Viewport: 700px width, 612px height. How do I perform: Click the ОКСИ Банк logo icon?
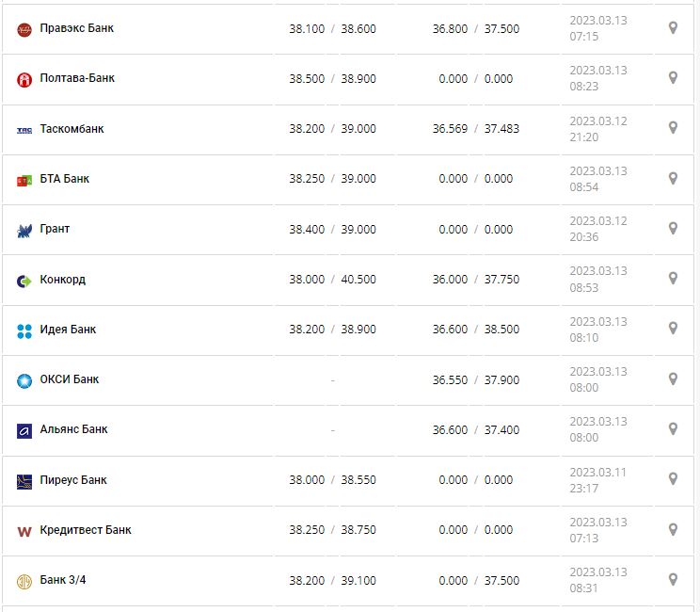[x=24, y=380]
